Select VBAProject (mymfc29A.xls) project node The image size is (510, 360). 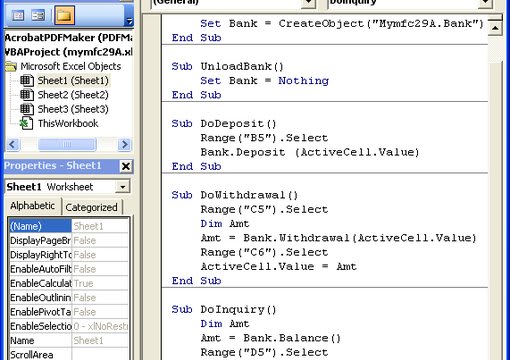[68, 52]
